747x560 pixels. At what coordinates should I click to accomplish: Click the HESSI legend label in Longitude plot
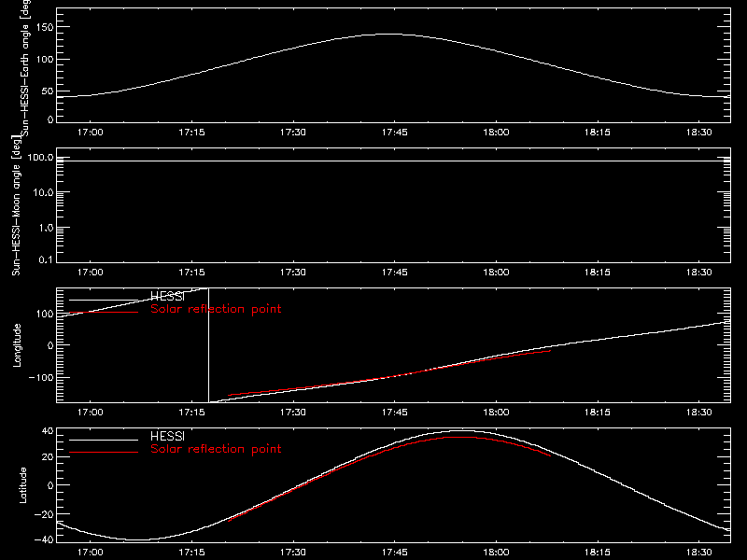pyautogui.click(x=167, y=297)
